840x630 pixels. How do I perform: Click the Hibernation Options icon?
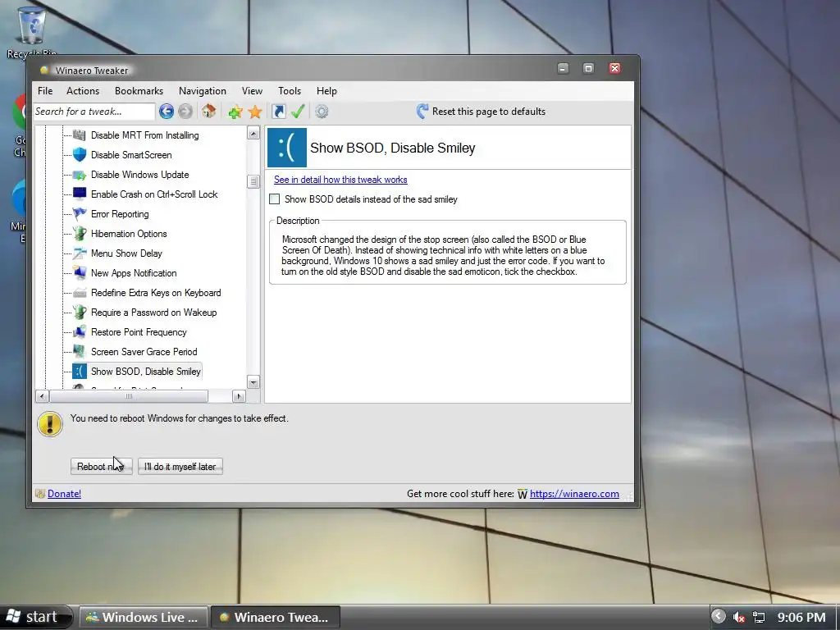point(80,234)
